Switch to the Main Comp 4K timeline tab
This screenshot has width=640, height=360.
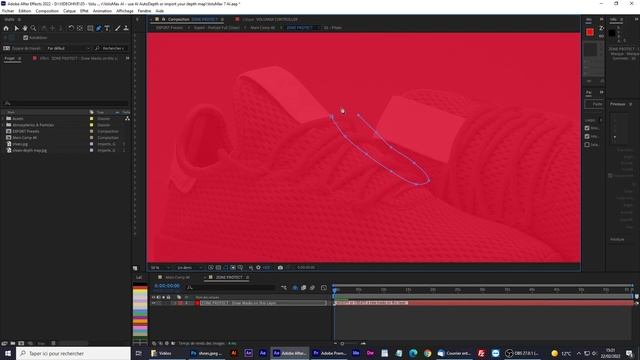tap(178, 277)
